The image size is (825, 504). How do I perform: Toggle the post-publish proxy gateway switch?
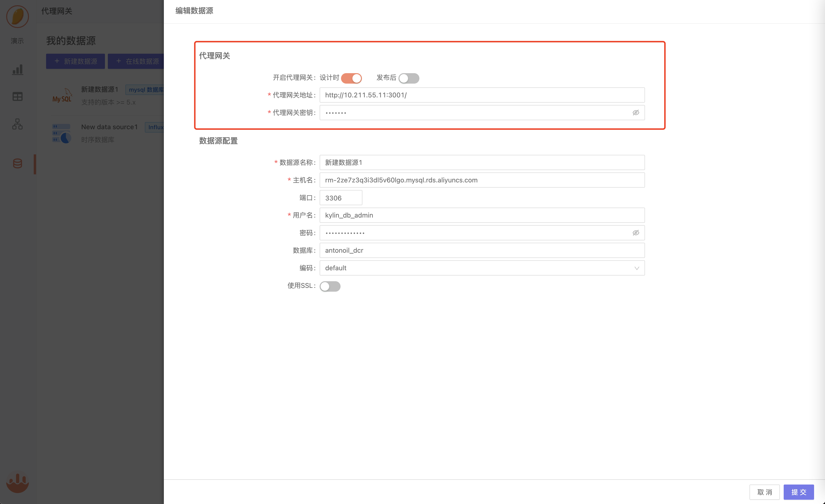pos(408,78)
